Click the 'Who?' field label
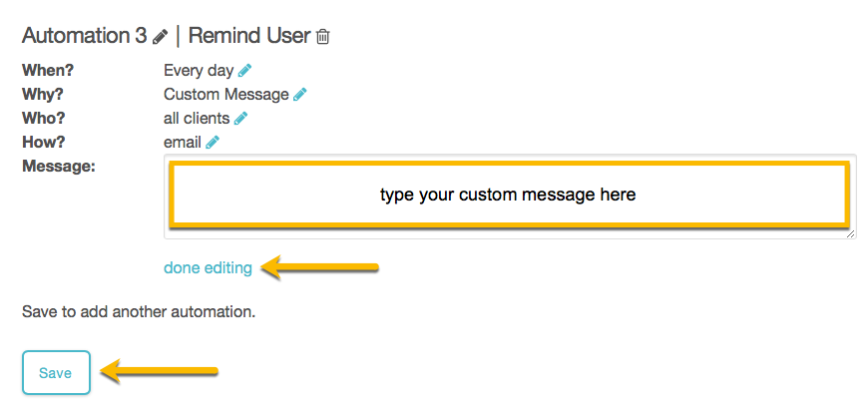 (43, 119)
